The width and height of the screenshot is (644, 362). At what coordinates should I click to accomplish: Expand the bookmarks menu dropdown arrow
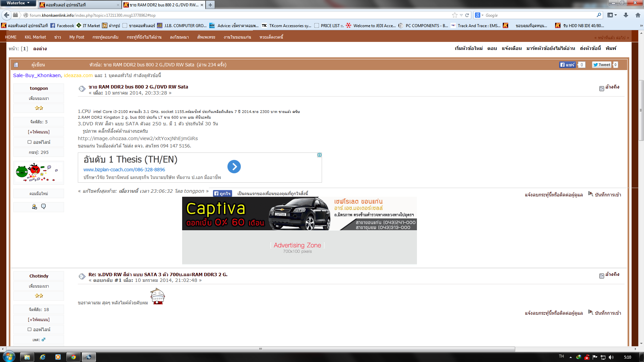(x=615, y=15)
